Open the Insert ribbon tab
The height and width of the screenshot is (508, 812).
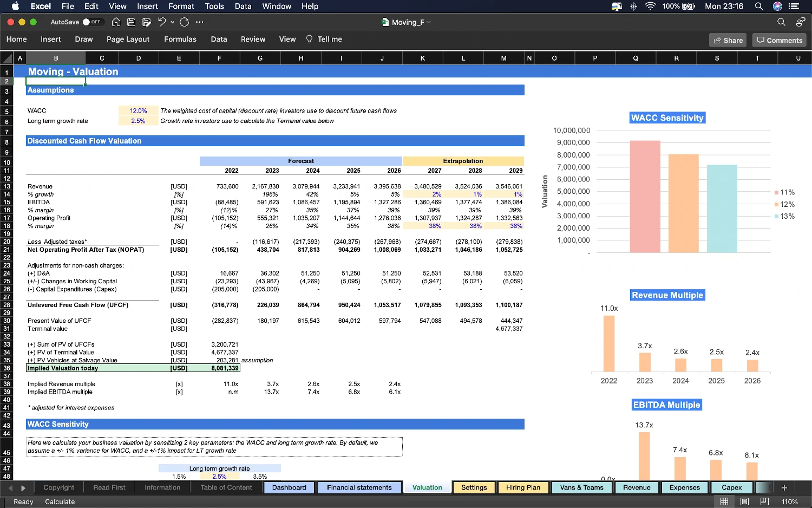[x=51, y=39]
